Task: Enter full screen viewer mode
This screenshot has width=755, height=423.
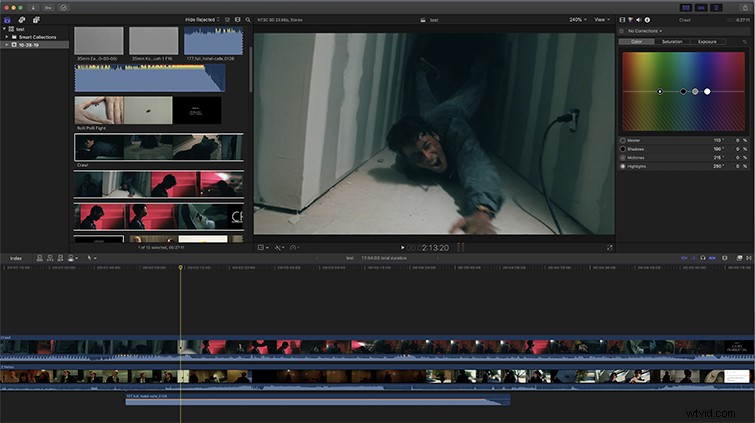Action: coord(609,248)
